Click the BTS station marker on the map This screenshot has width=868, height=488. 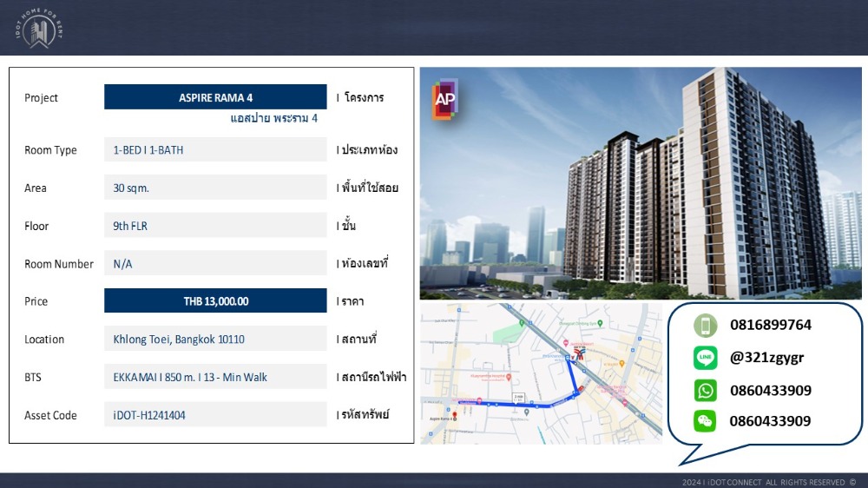pos(579,354)
